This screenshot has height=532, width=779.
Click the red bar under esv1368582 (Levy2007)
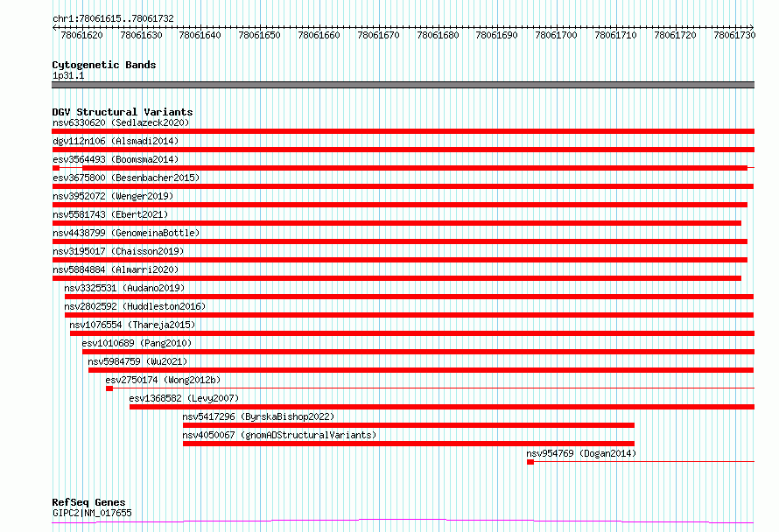click(x=442, y=407)
